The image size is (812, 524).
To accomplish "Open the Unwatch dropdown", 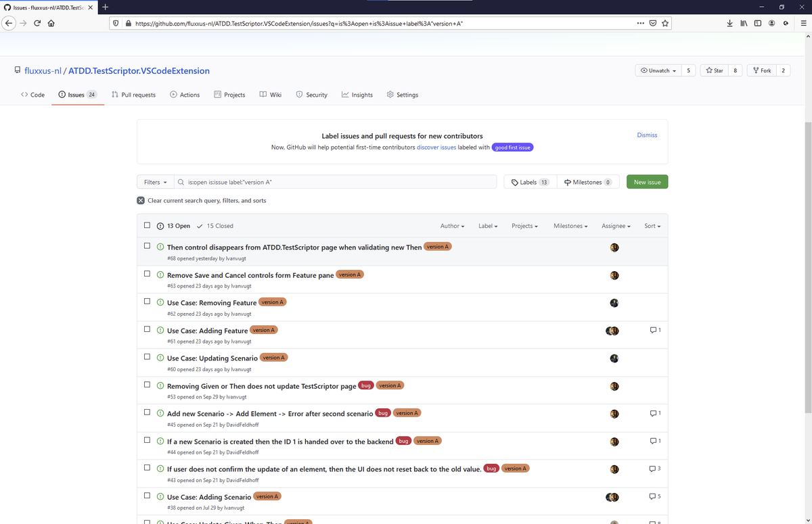I will click(657, 70).
